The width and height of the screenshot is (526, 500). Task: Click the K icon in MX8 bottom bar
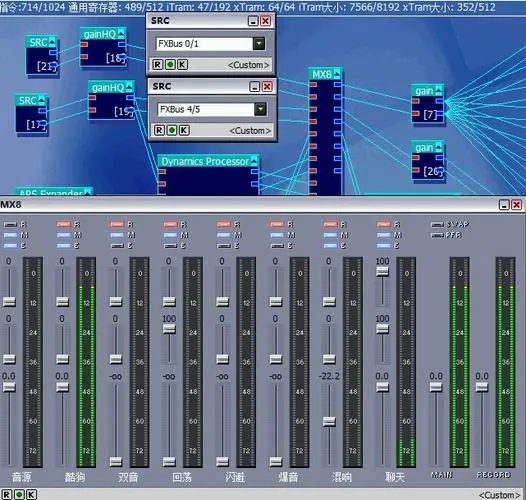click(x=31, y=494)
